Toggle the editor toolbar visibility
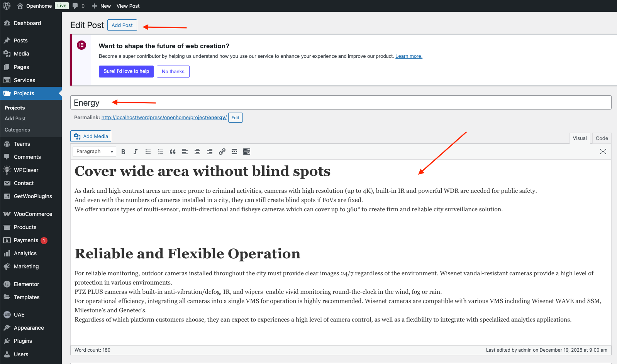The image size is (617, 364). click(x=247, y=152)
